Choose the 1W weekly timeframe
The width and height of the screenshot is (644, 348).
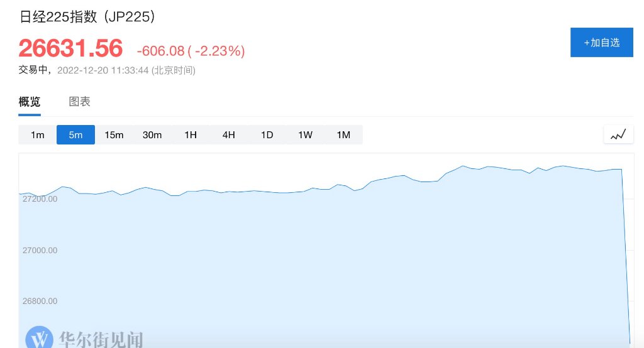pyautogui.click(x=305, y=135)
